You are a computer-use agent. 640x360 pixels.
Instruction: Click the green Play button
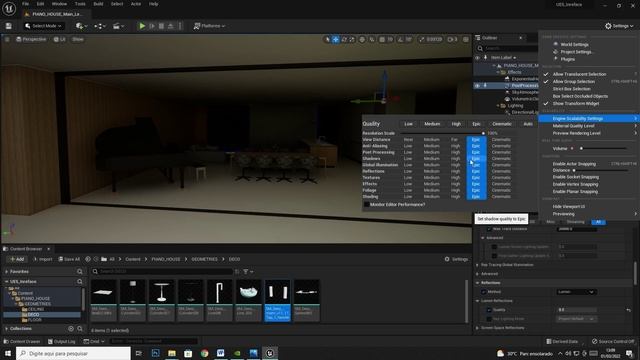click(142, 26)
